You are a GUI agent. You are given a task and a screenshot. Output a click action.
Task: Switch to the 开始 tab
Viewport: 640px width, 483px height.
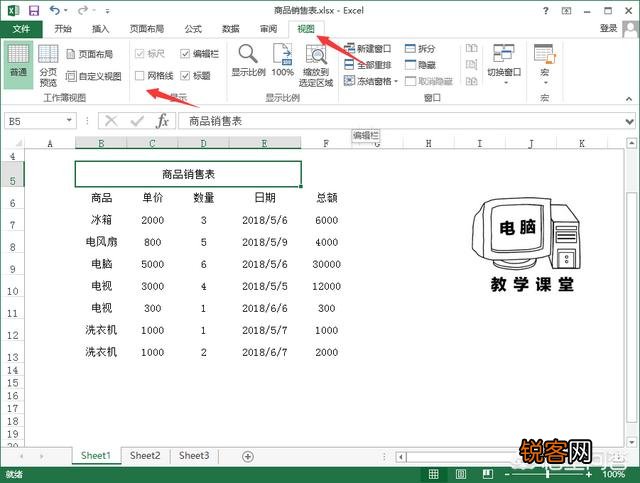tap(63, 29)
